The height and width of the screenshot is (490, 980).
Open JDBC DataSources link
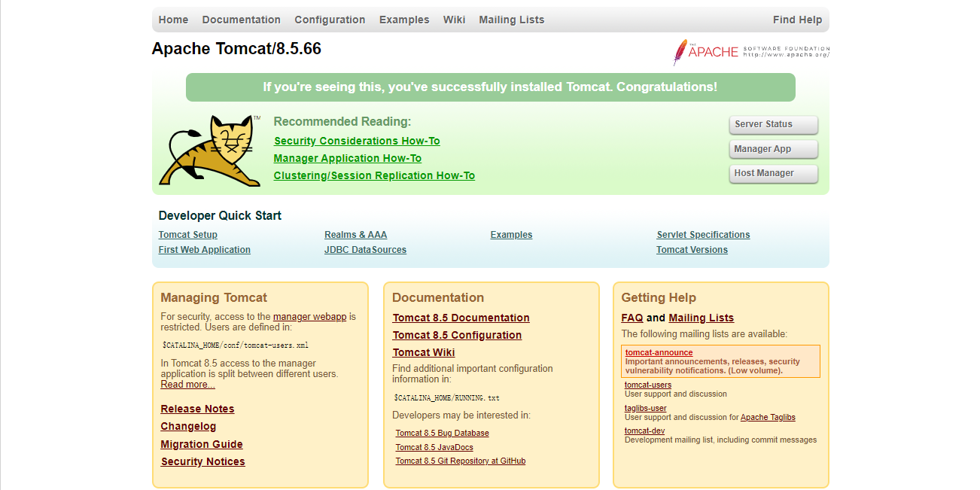point(365,250)
